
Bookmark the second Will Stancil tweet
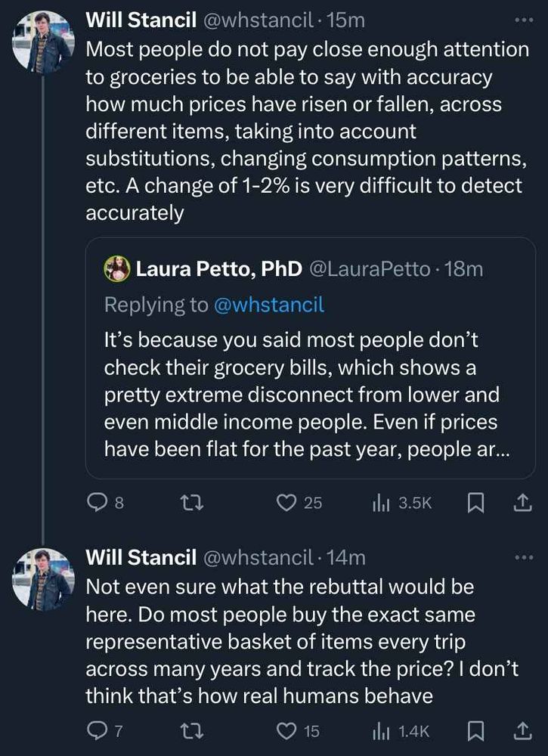(476, 731)
